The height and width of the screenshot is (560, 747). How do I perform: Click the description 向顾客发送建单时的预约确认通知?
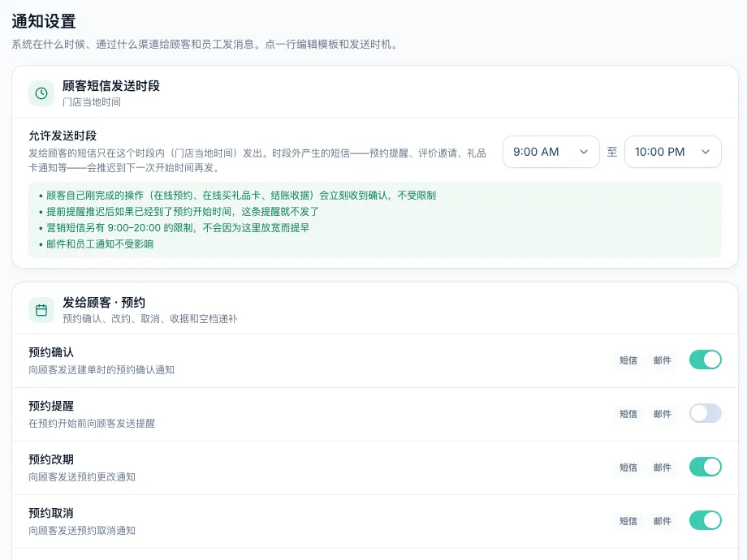tap(101, 370)
